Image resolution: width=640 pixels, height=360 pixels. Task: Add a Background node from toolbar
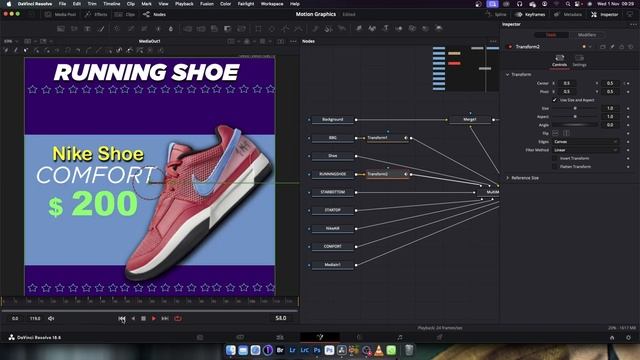tap(61, 29)
